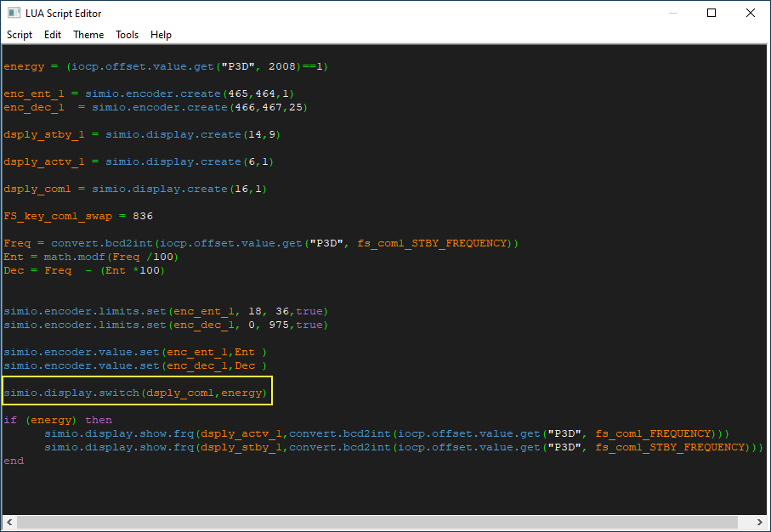Viewport: 771px width, 532px height.
Task: Open the Theme menu
Action: click(88, 35)
